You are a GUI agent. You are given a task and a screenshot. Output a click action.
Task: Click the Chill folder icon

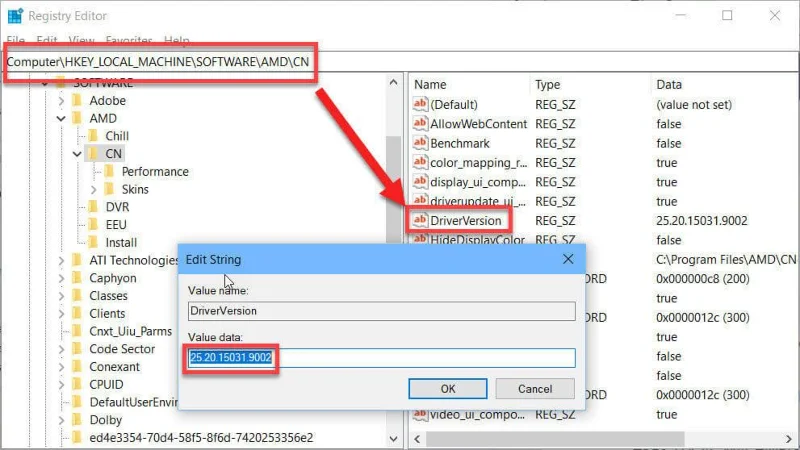pyautogui.click(x=93, y=136)
